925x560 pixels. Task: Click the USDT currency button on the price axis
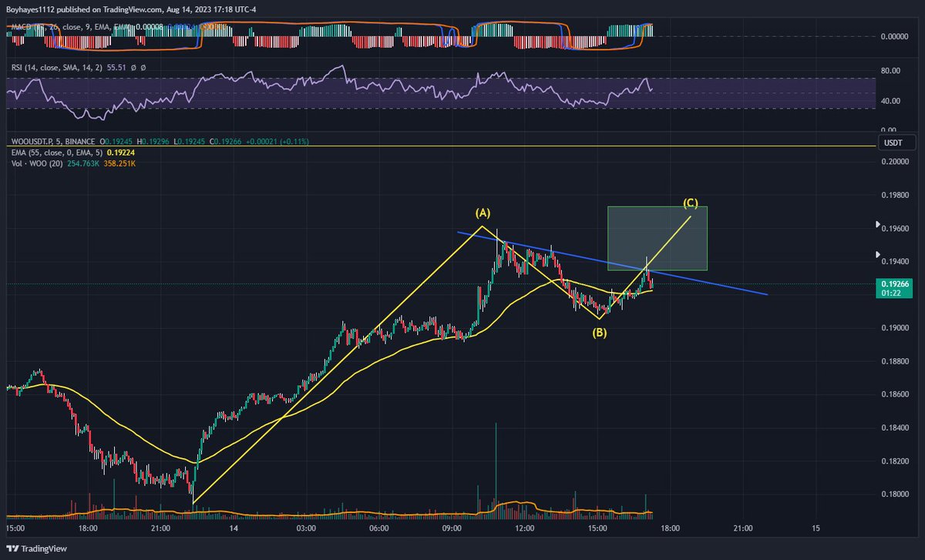coord(896,143)
